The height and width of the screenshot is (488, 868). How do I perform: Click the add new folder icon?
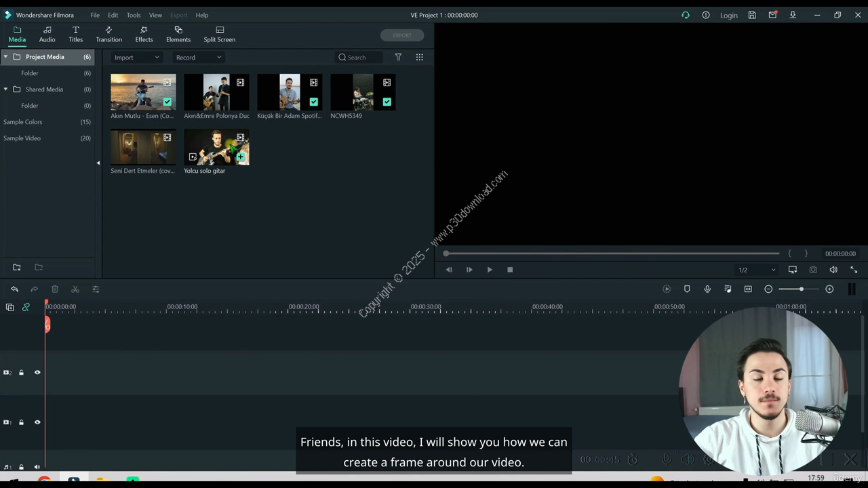(17, 268)
